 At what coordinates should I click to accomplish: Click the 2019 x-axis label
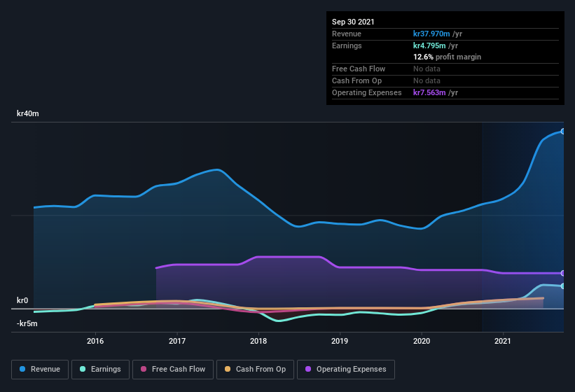tap(340, 341)
